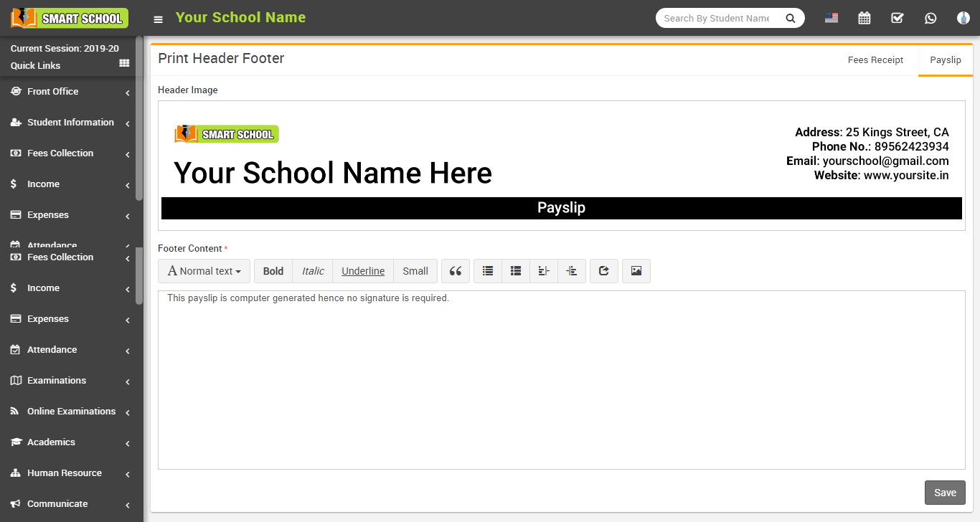The image size is (980, 522).
Task: Click the unordered list icon
Action: 488,271
